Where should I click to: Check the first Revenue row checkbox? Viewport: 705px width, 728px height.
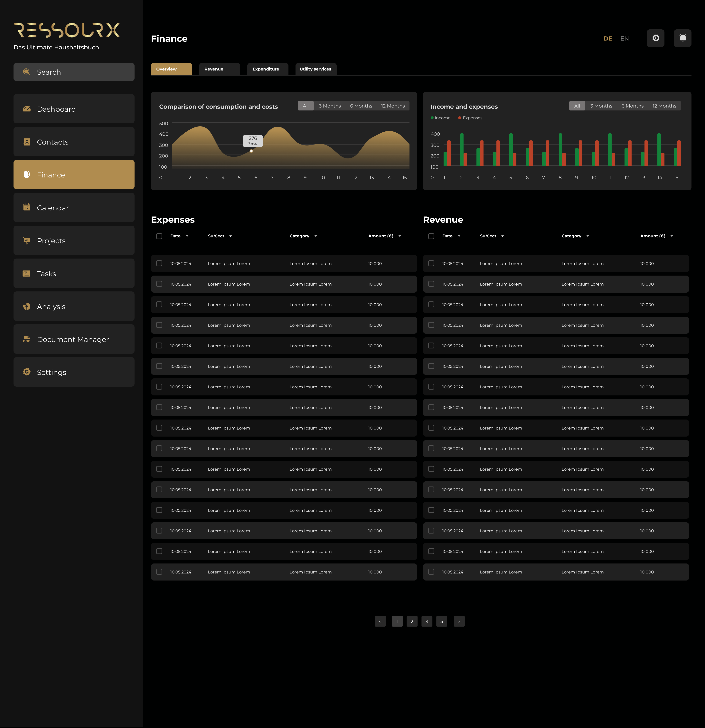click(431, 263)
